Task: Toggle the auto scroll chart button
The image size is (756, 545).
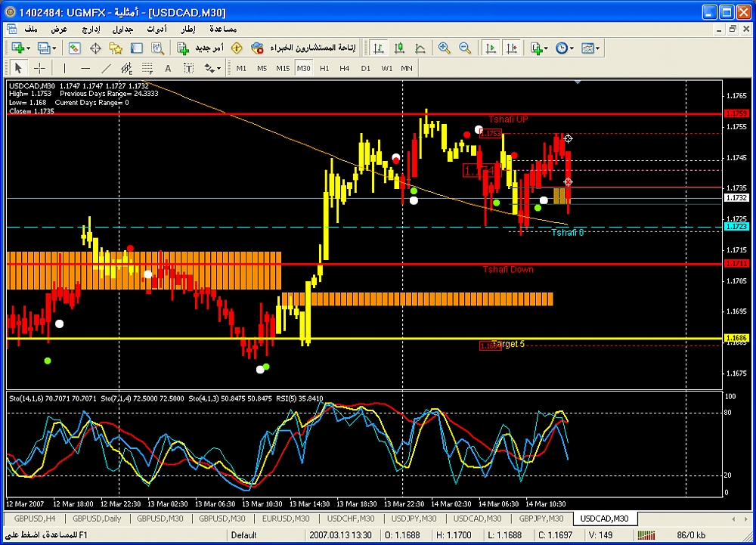Action: point(491,48)
